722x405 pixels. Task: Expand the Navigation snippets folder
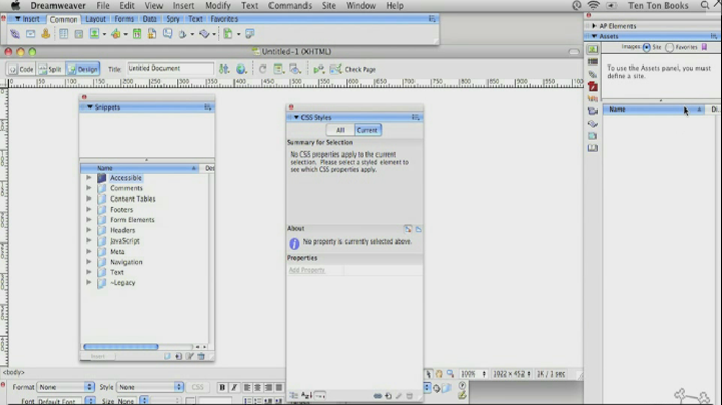point(88,262)
